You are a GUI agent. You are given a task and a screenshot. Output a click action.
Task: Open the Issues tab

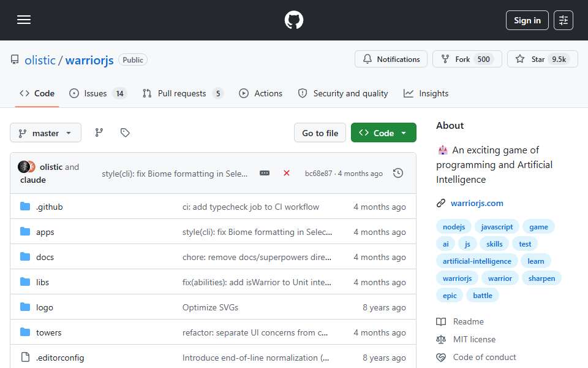coord(98,93)
